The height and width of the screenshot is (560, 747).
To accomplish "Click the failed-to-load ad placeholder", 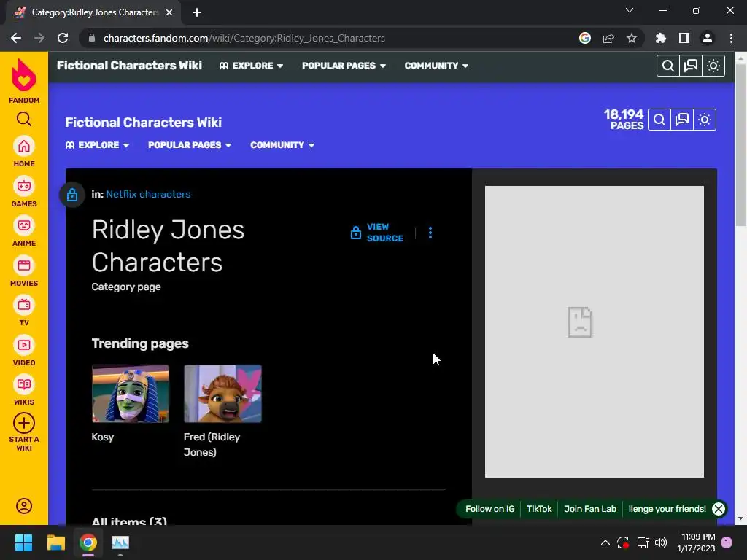I will pyautogui.click(x=594, y=332).
